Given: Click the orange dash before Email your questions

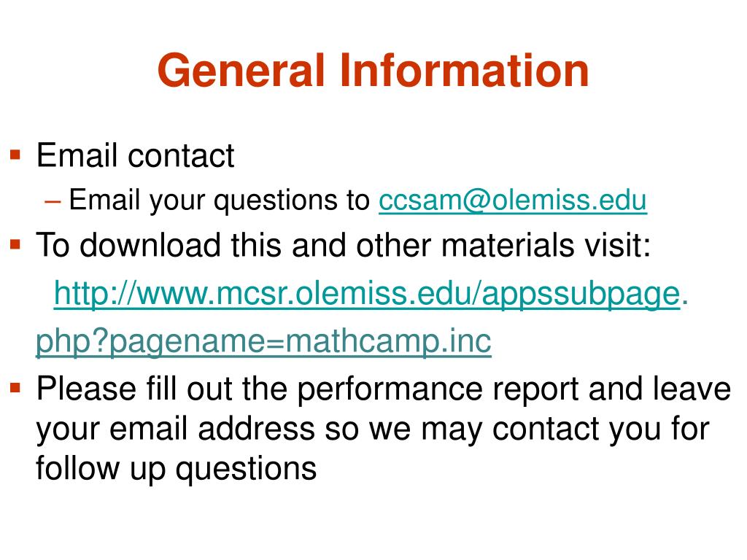Looking at the screenshot, I should point(53,202).
